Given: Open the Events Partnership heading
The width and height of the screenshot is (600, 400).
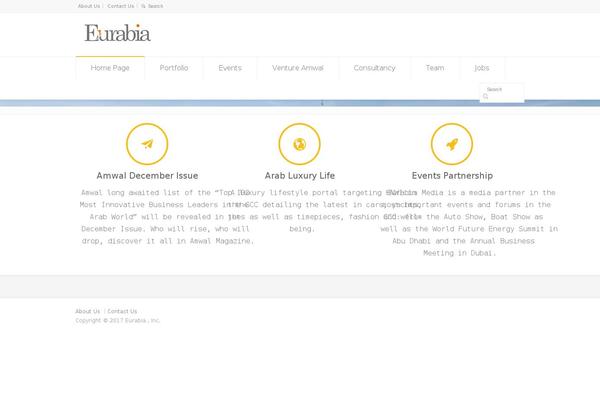Looking at the screenshot, I should click(451, 175).
